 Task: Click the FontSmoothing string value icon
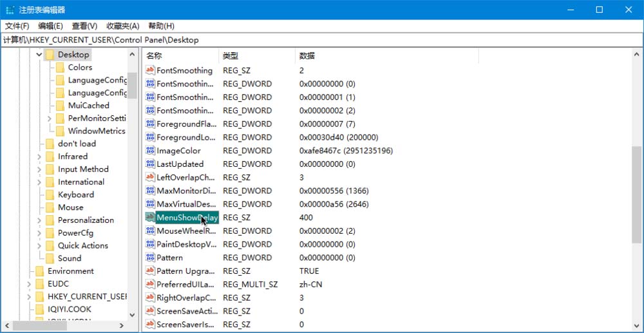click(150, 70)
